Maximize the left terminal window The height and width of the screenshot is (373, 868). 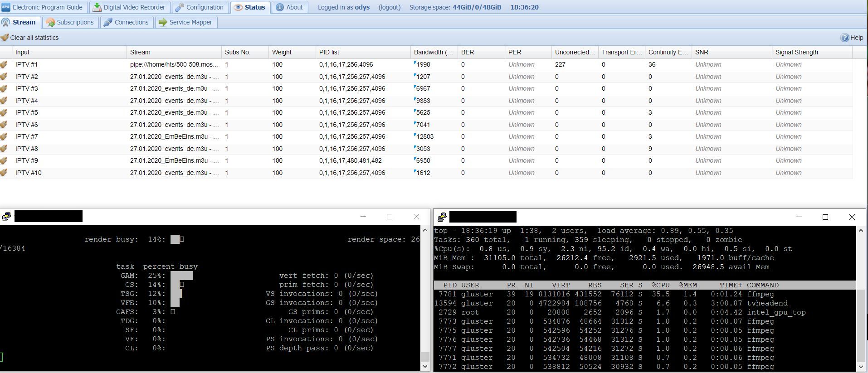pos(390,217)
